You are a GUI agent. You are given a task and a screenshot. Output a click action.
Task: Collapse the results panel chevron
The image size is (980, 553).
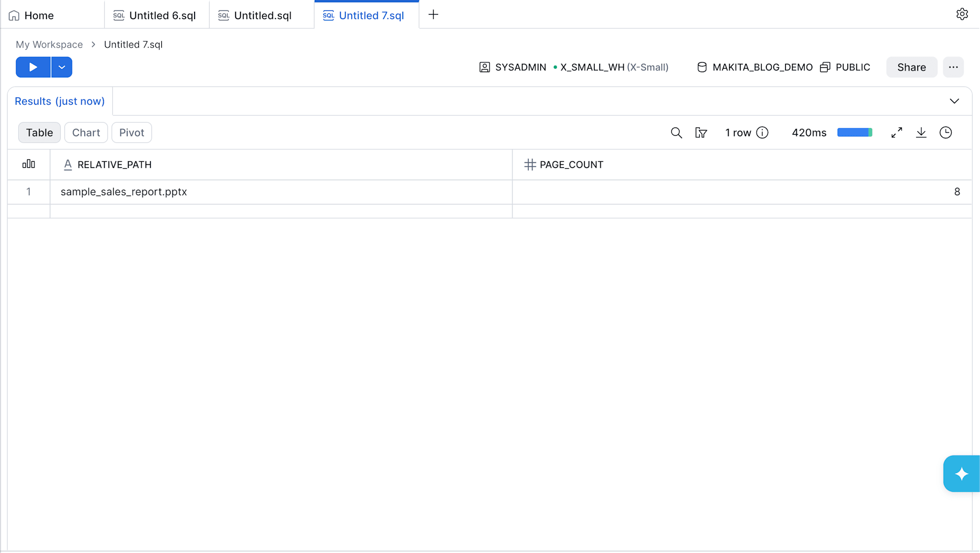[x=954, y=101]
